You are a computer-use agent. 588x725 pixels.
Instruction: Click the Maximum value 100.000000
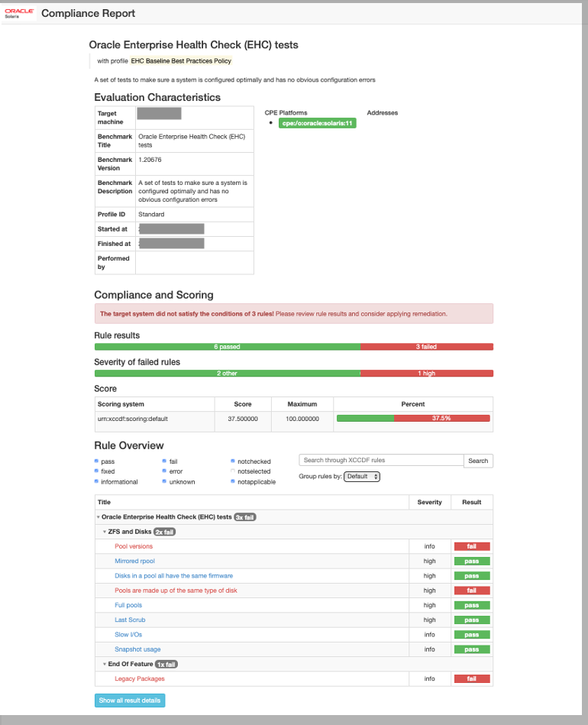(x=302, y=419)
